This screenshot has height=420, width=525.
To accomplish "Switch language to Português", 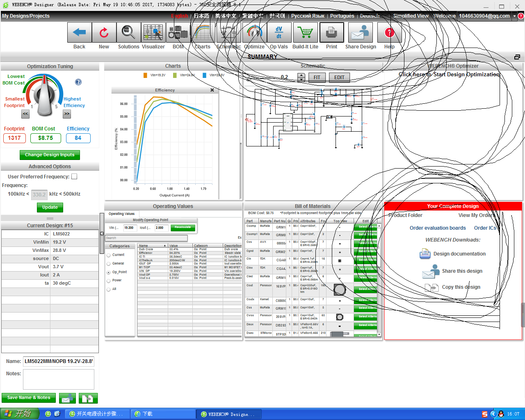I will [342, 16].
